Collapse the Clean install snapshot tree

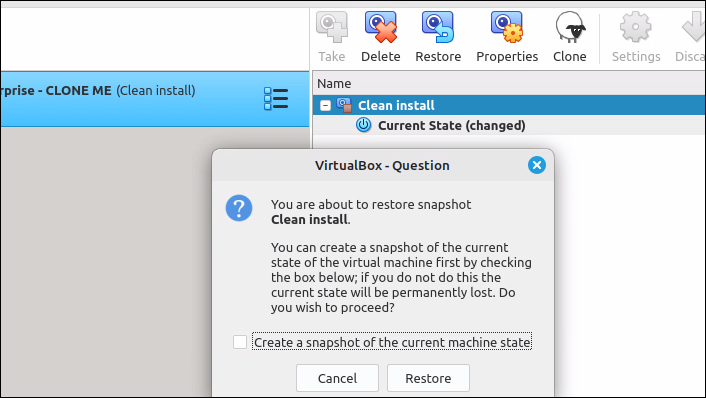click(325, 105)
